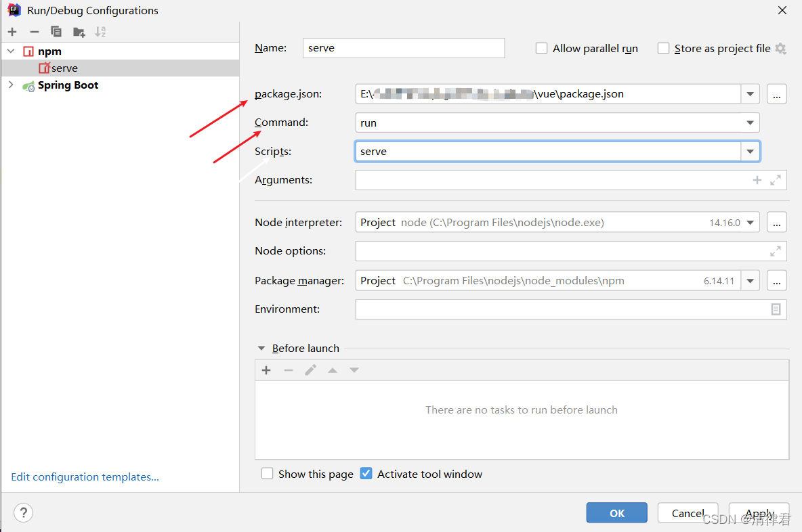Viewport: 802px width, 532px height.
Task: Expand the Node options field editor
Action: [x=776, y=251]
